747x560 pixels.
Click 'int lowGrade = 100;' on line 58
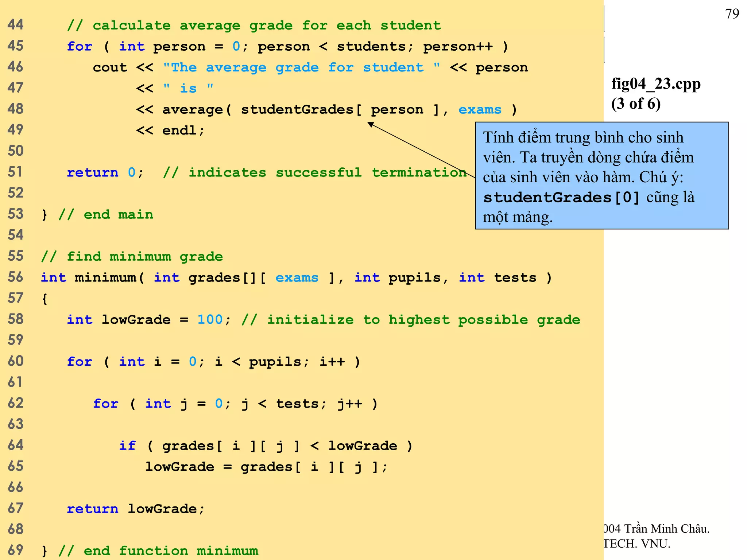(148, 320)
